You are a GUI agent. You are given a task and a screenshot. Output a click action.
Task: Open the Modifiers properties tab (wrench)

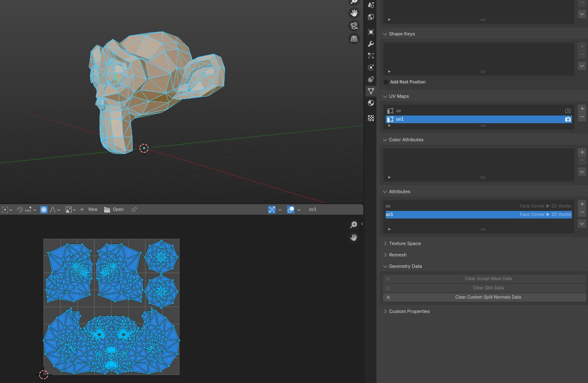click(x=371, y=44)
